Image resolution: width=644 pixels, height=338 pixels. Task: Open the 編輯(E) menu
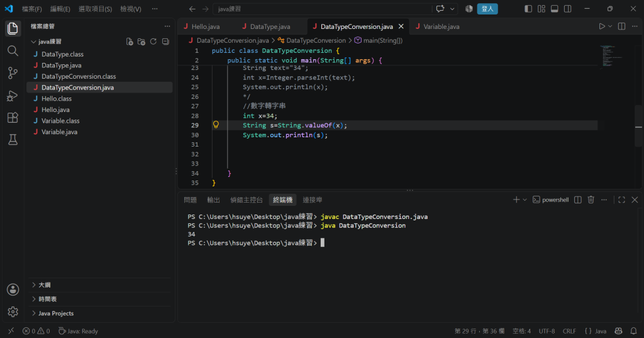[60, 9]
